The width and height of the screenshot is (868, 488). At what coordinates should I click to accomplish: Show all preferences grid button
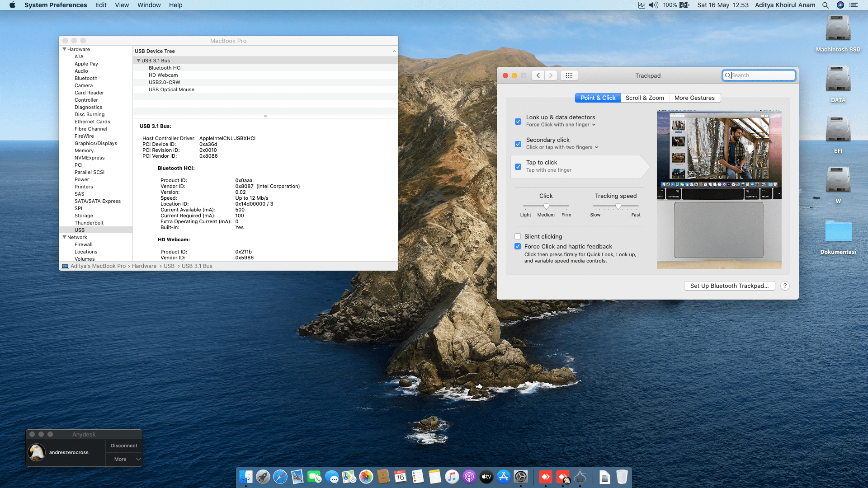click(569, 75)
